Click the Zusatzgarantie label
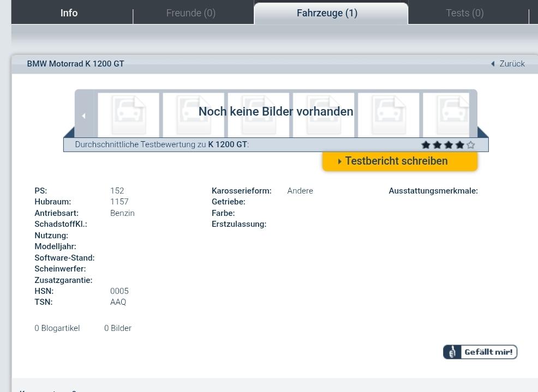The height and width of the screenshot is (392, 538). click(x=63, y=280)
